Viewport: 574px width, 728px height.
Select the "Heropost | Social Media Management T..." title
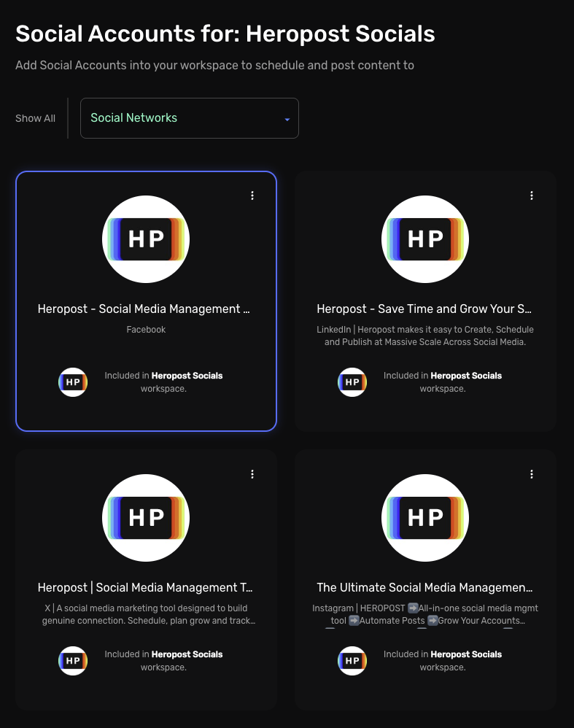pos(145,587)
